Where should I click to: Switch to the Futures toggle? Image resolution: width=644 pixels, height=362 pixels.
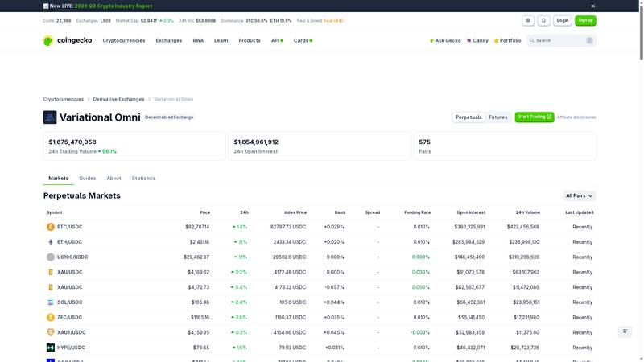497,117
